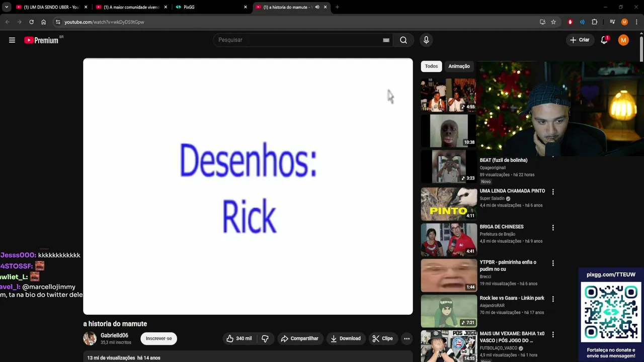Bookmark this page with star icon
This screenshot has height=362, width=644.
553,22
